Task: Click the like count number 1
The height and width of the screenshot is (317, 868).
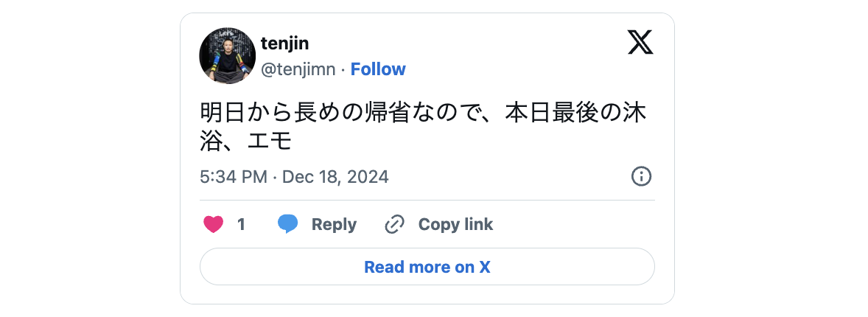Action: (x=241, y=224)
